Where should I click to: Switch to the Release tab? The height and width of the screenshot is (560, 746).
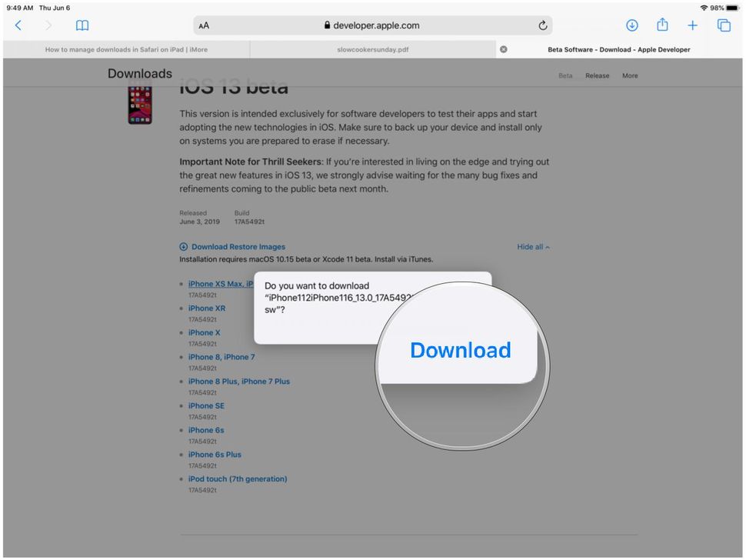[x=597, y=75]
